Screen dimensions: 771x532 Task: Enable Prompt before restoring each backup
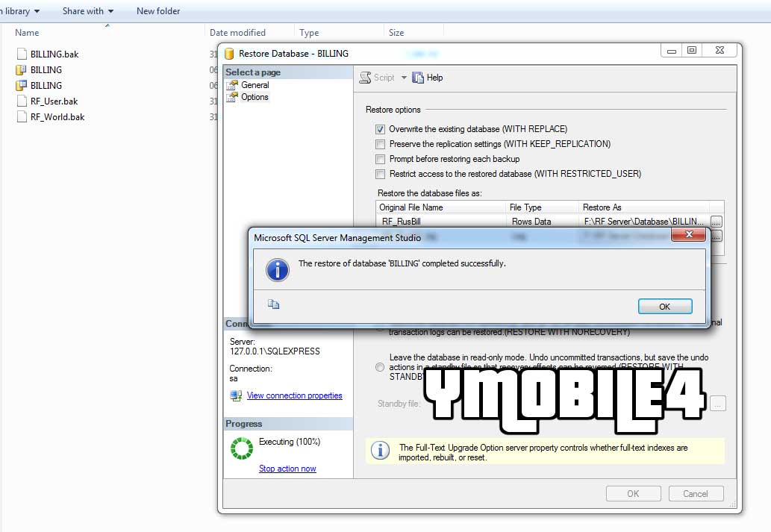[x=380, y=160]
